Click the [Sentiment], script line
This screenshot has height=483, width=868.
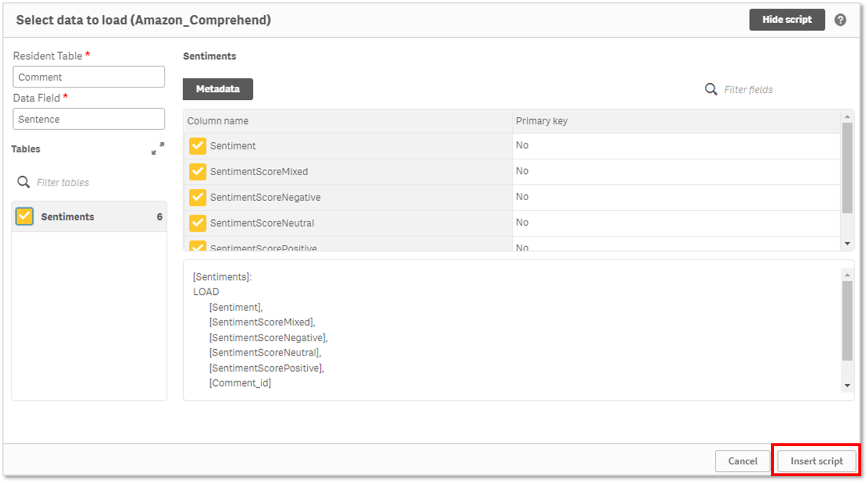(x=236, y=307)
